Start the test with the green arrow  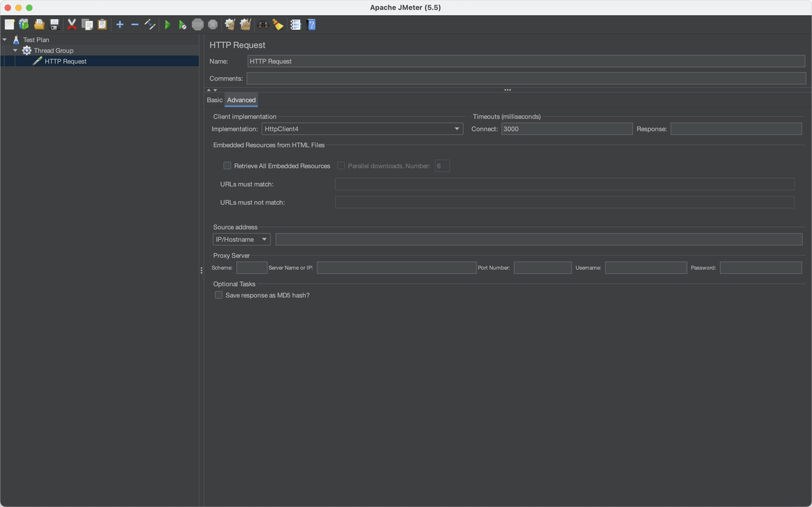(x=167, y=24)
